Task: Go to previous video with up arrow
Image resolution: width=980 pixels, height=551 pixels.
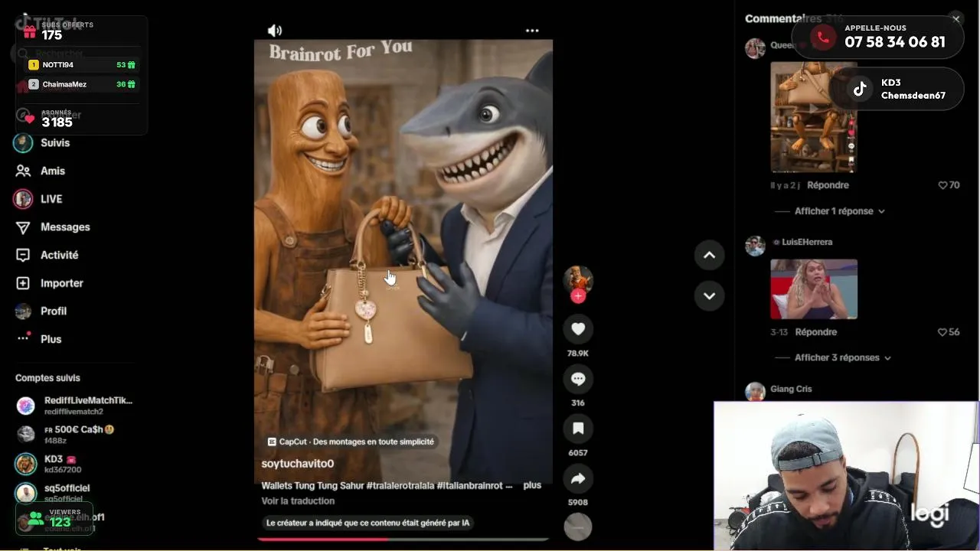Action: click(x=709, y=255)
